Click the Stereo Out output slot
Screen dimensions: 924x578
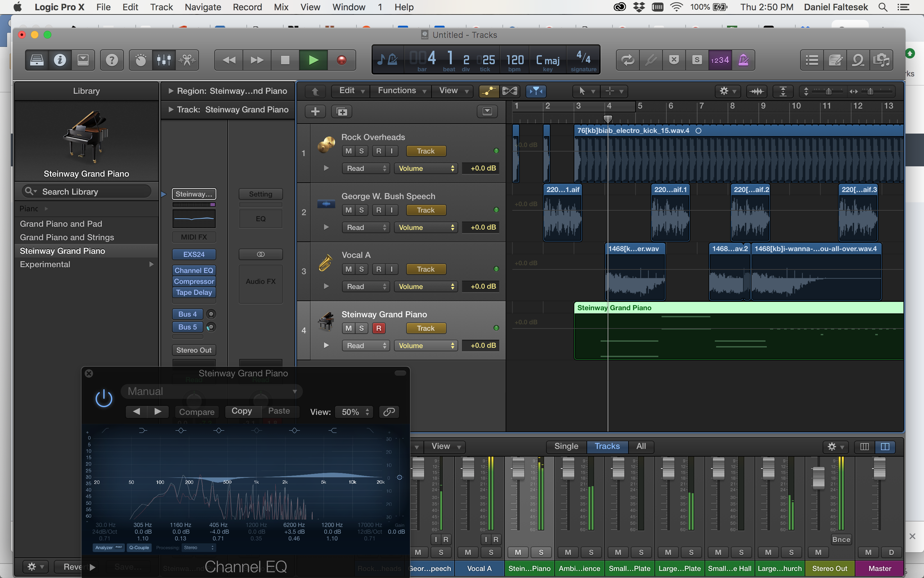(x=194, y=350)
